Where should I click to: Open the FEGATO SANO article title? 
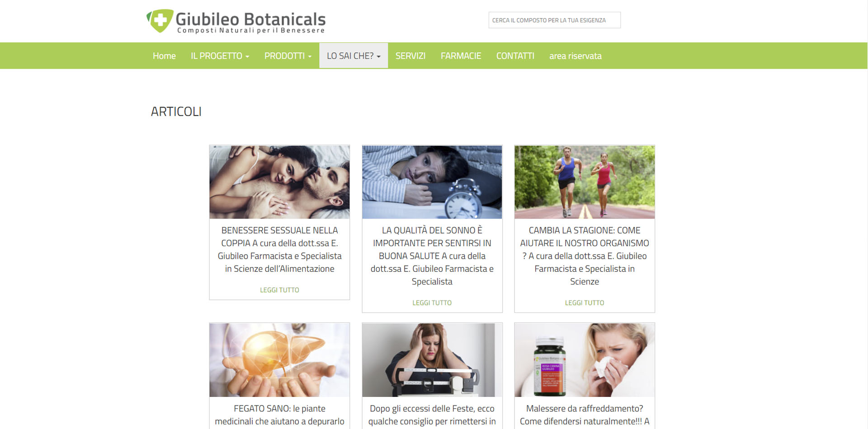(x=279, y=415)
